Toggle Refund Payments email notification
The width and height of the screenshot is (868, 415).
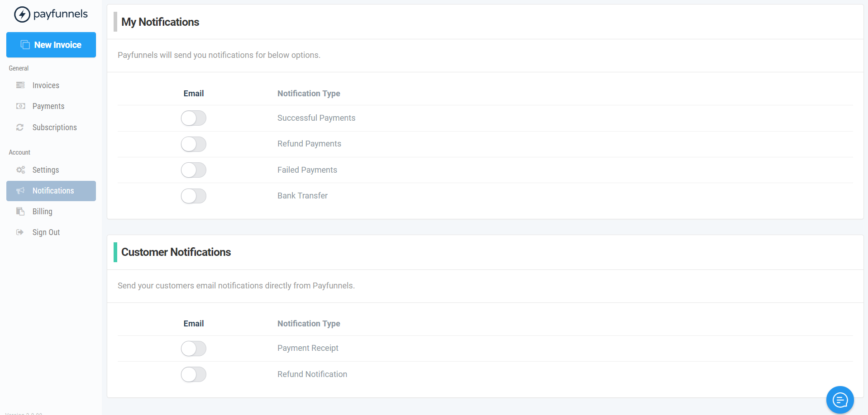click(x=194, y=144)
